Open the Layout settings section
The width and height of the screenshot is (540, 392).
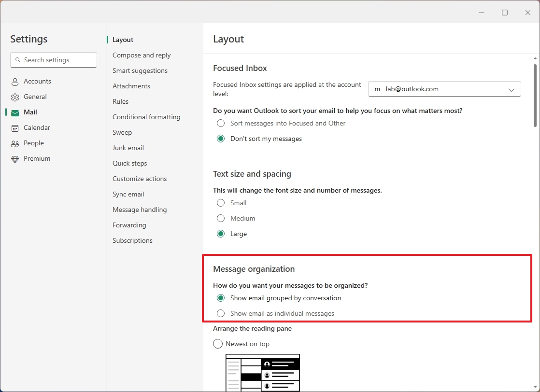pos(123,40)
